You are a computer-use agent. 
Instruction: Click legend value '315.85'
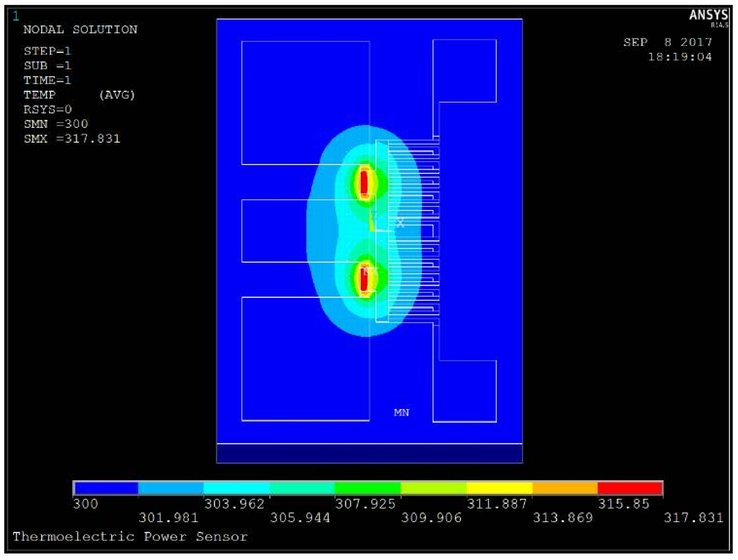pos(624,504)
